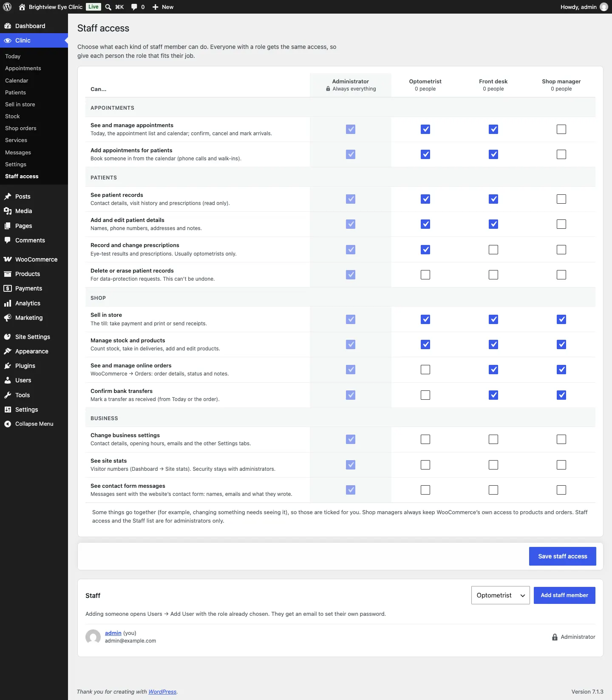Viewport: 612px width, 700px height.
Task: Untick Optometrist Record and change prescriptions
Action: (x=425, y=250)
